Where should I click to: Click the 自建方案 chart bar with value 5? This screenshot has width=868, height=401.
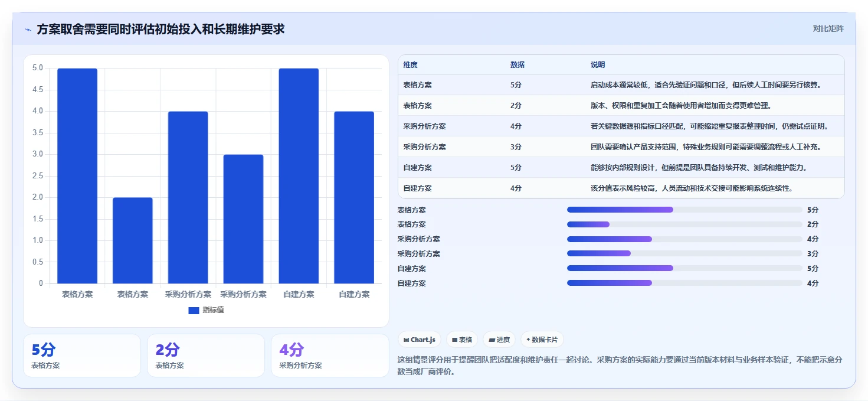[299, 176]
